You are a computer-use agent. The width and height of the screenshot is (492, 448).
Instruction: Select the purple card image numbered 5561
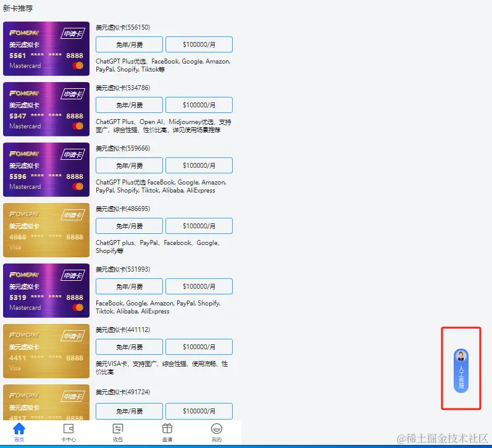pos(46,49)
